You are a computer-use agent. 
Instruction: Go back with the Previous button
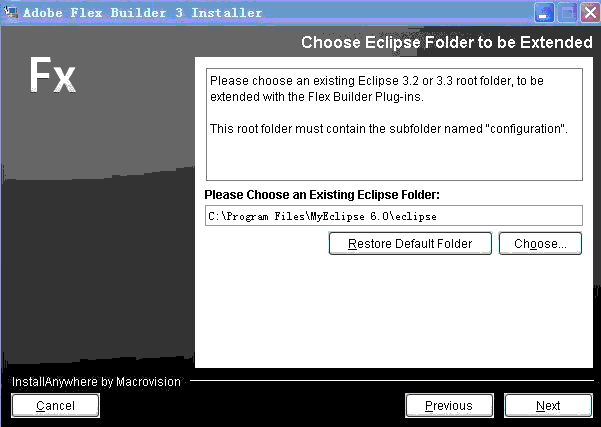point(449,405)
